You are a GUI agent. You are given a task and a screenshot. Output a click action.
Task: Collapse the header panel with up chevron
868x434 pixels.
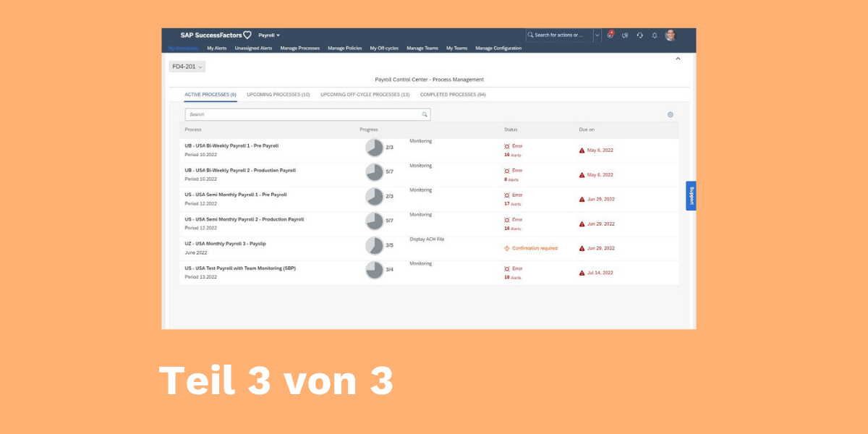(678, 59)
